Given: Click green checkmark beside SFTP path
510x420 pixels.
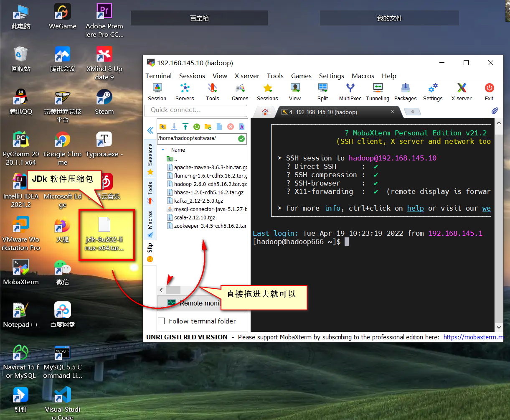Looking at the screenshot, I should [241, 139].
